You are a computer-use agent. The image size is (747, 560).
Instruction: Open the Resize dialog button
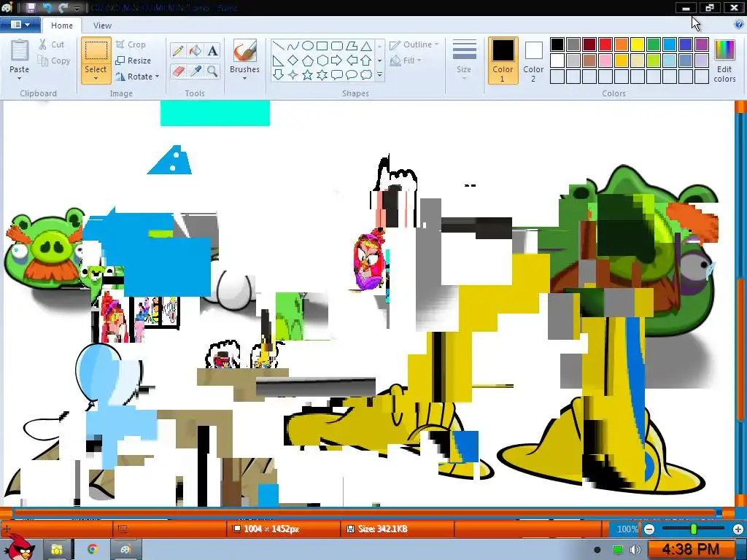point(133,61)
